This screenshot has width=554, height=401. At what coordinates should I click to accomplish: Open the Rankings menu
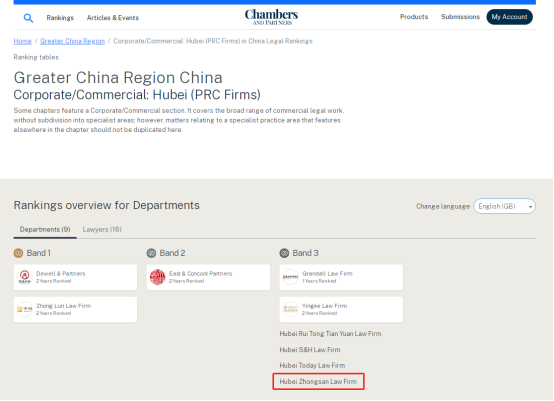coord(60,18)
